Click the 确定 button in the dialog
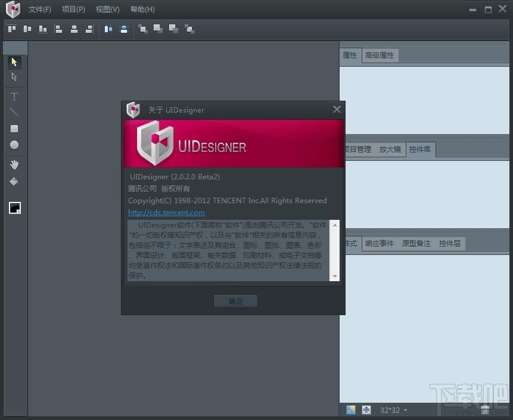The image size is (513, 420). (235, 301)
